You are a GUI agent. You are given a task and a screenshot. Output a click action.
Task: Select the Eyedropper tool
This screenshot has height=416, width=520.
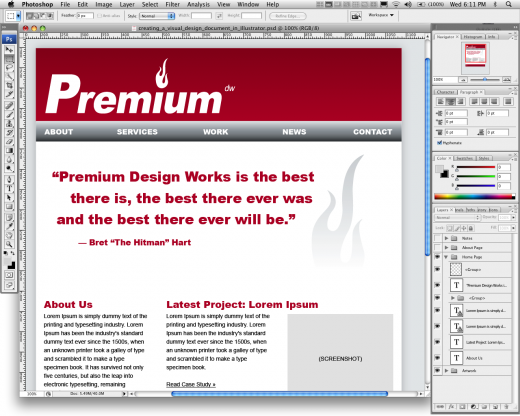[x=9, y=227]
